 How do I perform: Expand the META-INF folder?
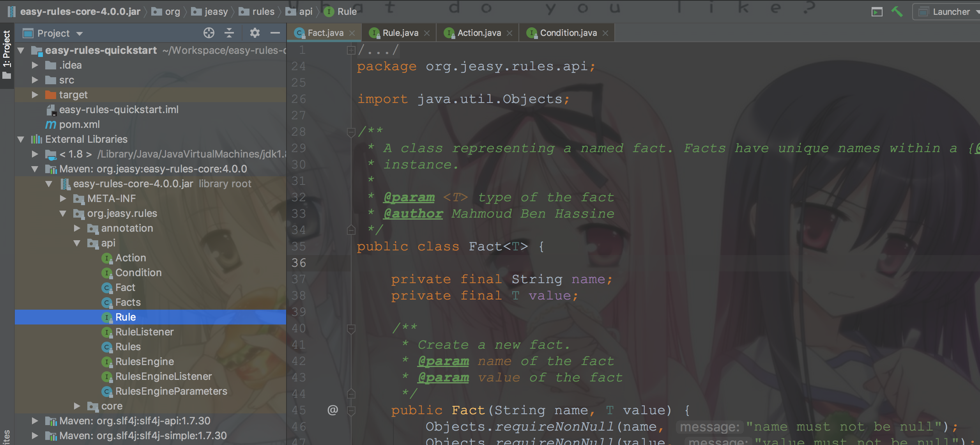[63, 199]
